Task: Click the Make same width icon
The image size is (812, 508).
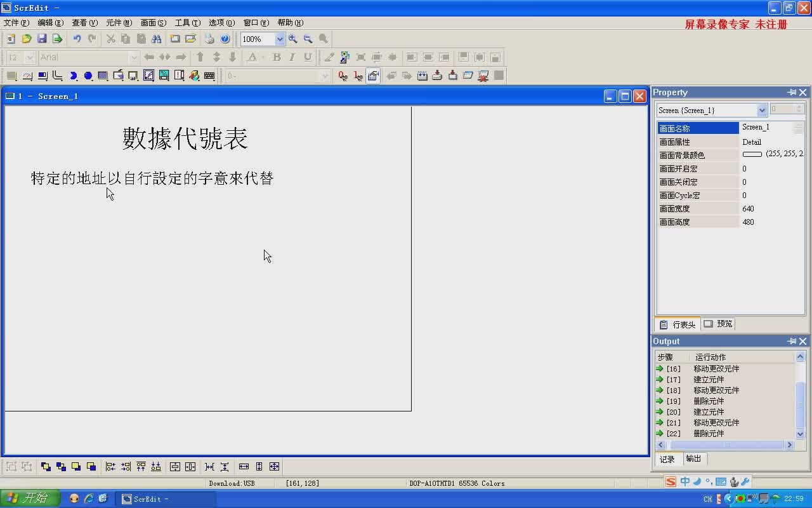Action: 244,467
